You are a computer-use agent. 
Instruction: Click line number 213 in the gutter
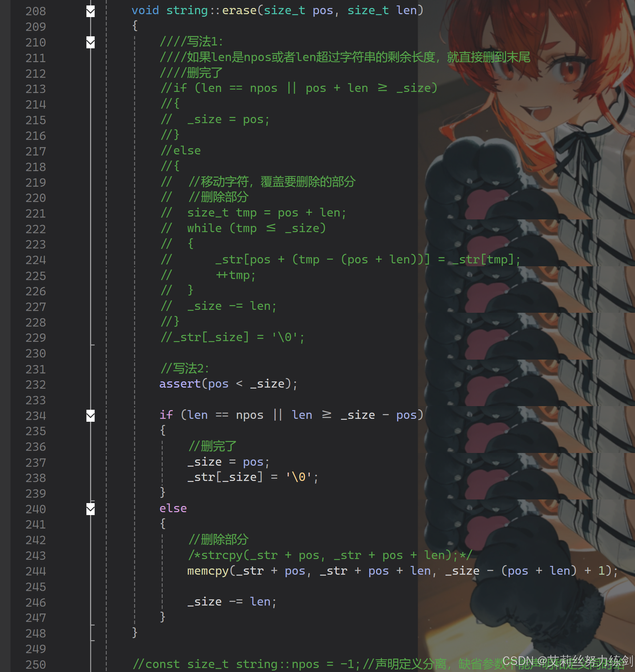coord(36,89)
